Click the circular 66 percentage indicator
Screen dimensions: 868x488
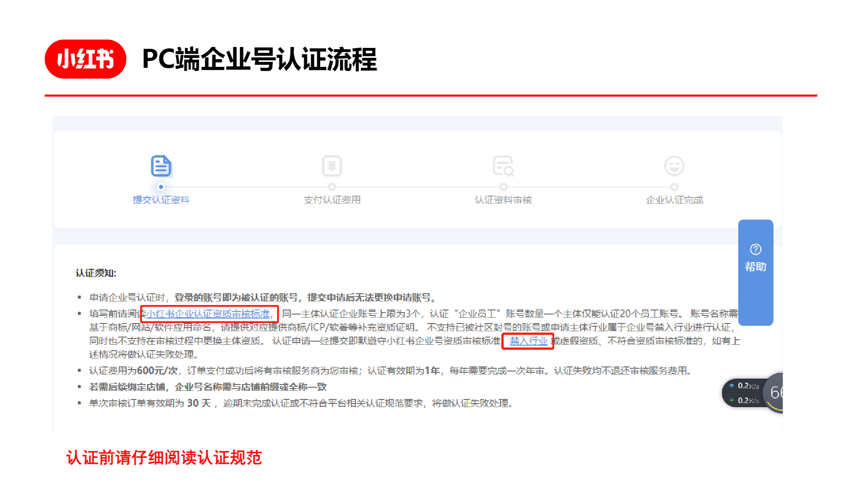[x=774, y=393]
